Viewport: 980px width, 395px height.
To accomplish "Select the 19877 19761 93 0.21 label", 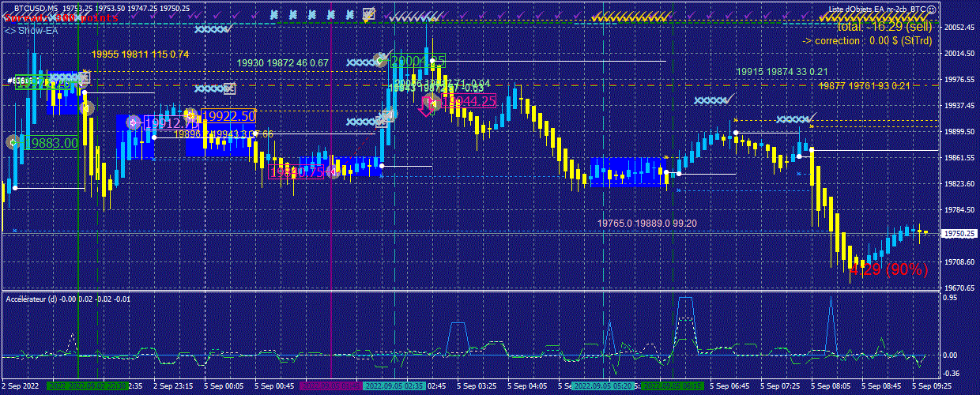I will point(865,86).
